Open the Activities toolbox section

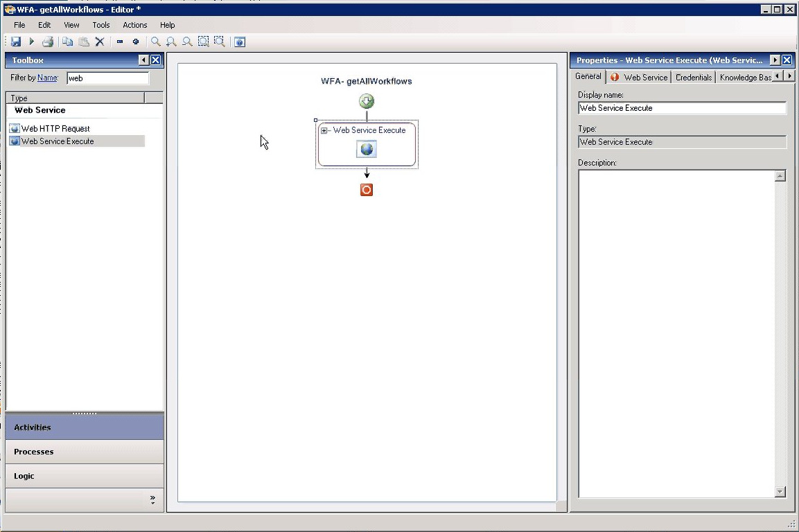coord(85,427)
